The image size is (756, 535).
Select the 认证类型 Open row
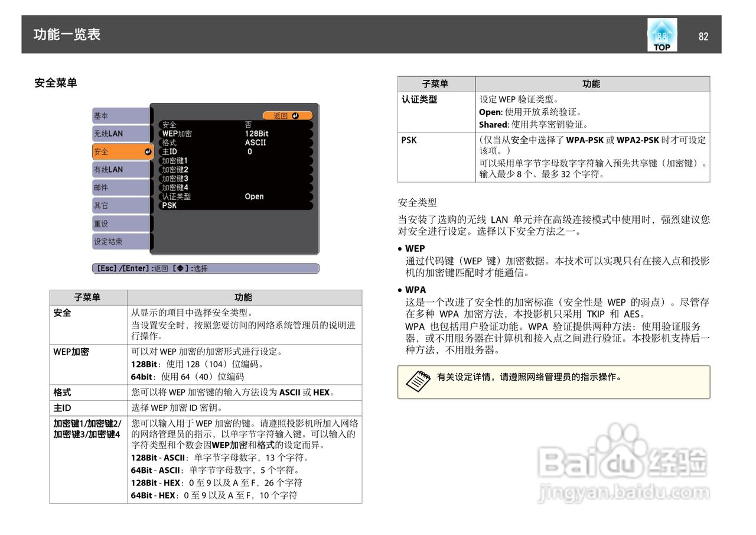[235, 196]
